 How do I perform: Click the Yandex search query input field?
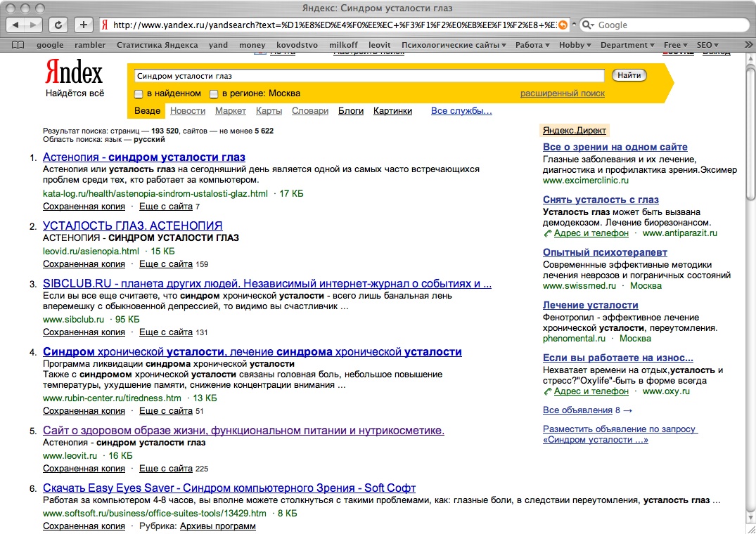coord(369,75)
